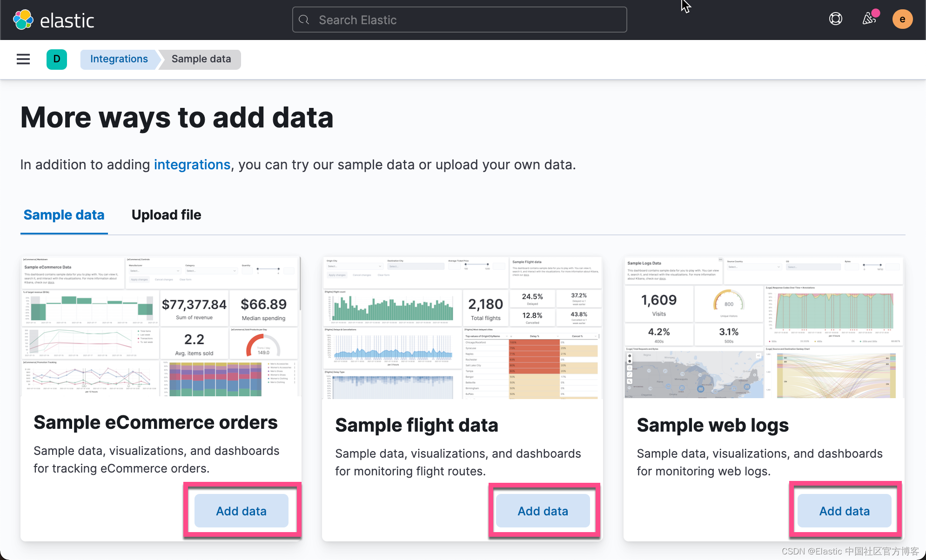Open the user avatar menu
The height and width of the screenshot is (560, 926).
(902, 20)
